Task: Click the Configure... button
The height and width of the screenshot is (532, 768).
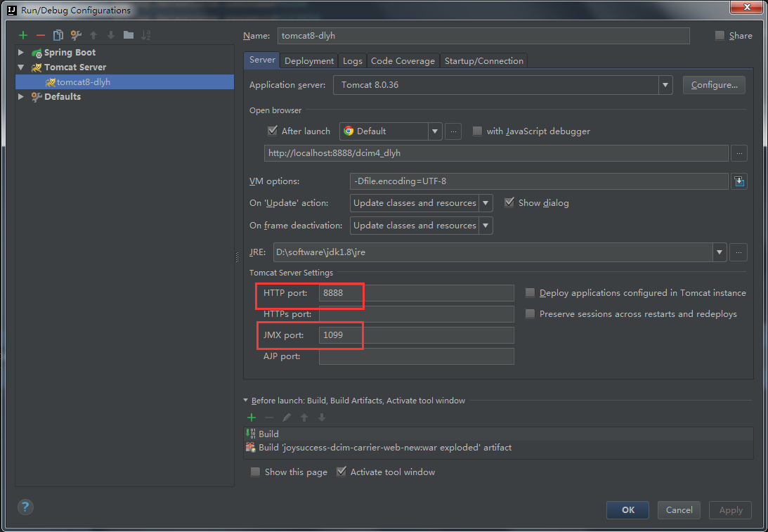Action: tap(714, 85)
